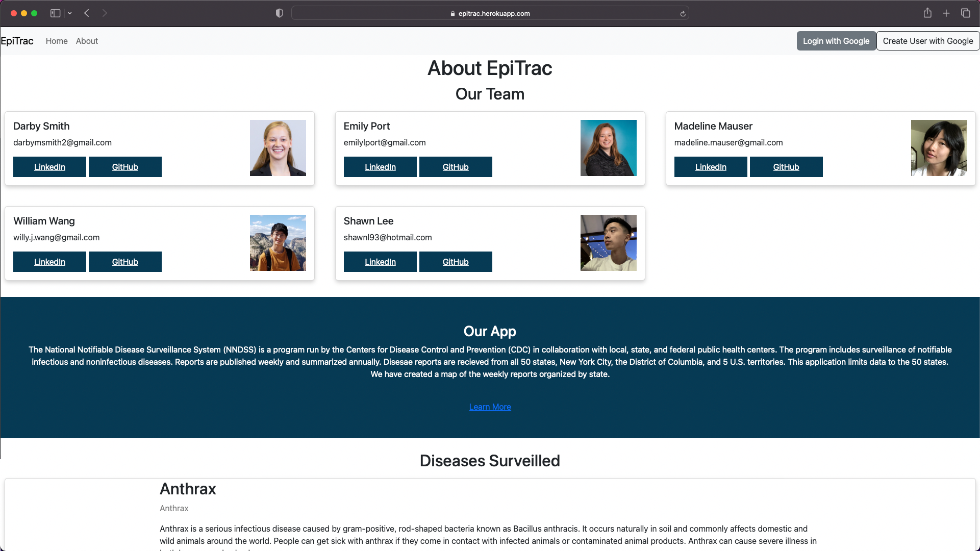The height and width of the screenshot is (551, 980).
Task: Click the Safari sidebar toggle icon
Action: click(55, 13)
